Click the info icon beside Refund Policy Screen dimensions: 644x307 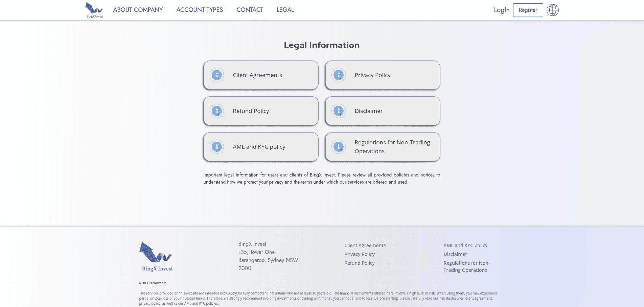click(216, 111)
